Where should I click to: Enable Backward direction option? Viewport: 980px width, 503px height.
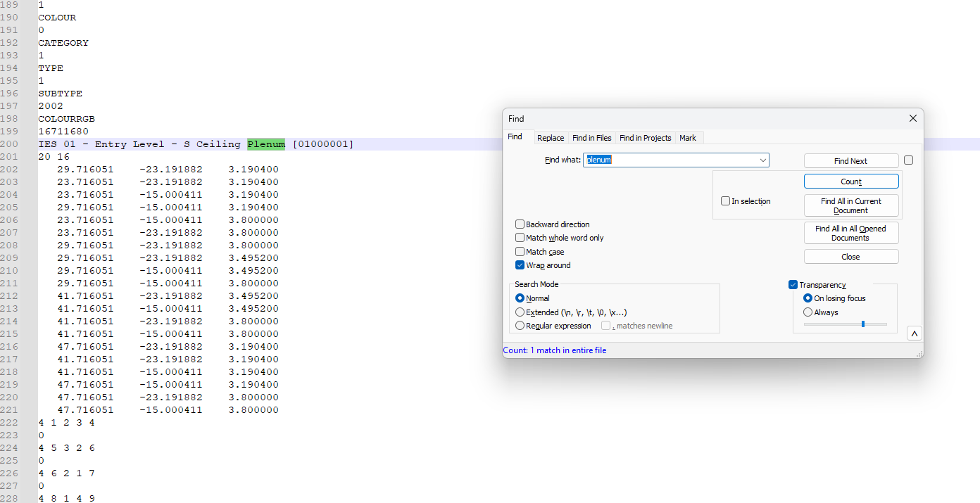pyautogui.click(x=520, y=224)
